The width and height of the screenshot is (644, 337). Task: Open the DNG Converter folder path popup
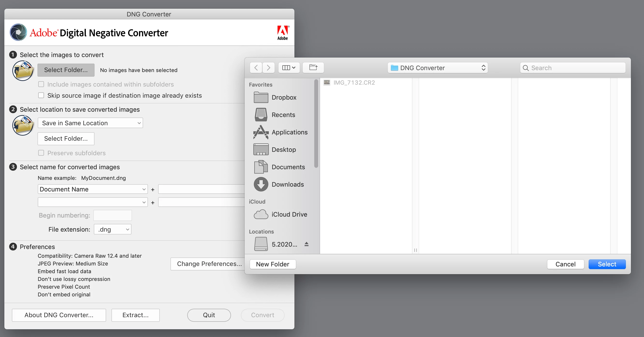(438, 68)
